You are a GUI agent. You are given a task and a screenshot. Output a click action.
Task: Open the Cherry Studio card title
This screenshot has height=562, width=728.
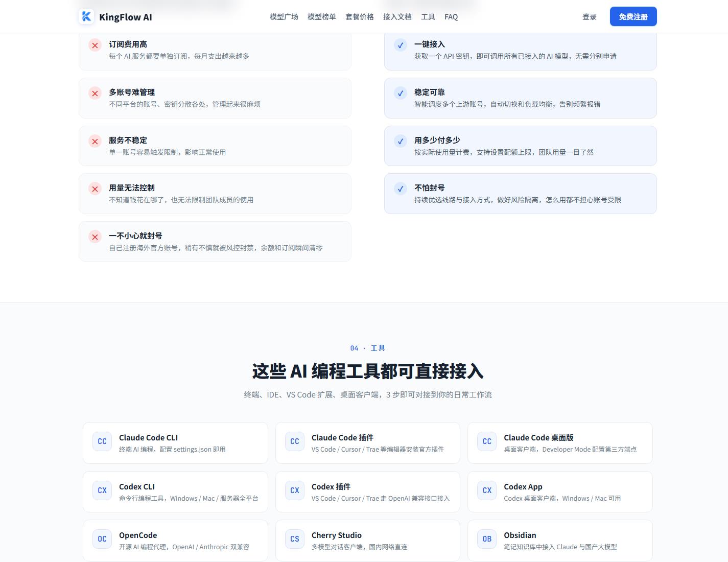[337, 535]
